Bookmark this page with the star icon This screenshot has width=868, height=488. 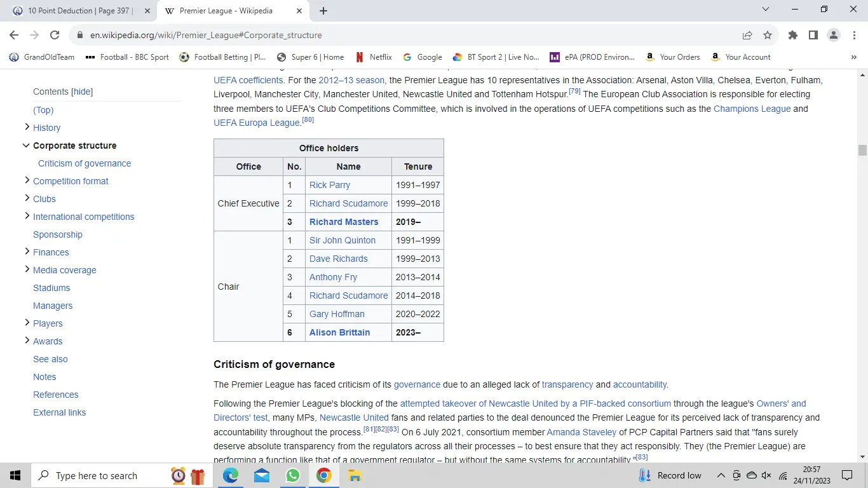click(768, 36)
